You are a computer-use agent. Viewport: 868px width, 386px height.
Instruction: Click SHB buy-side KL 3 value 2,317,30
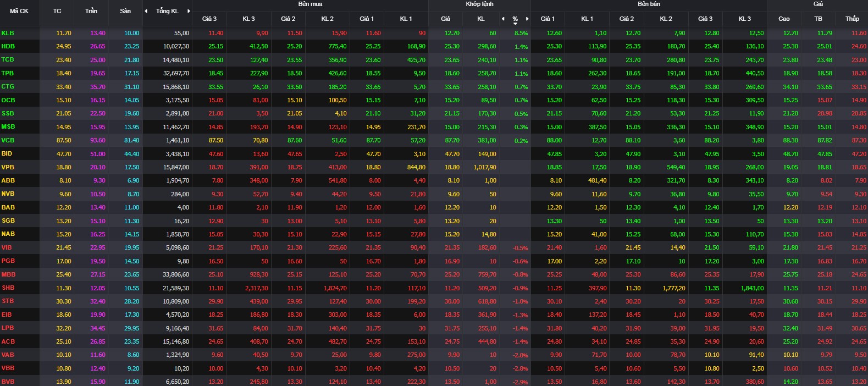click(257, 288)
